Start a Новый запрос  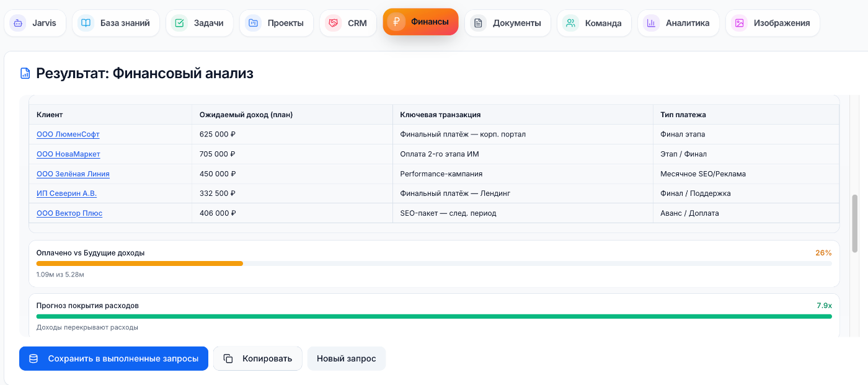point(347,358)
